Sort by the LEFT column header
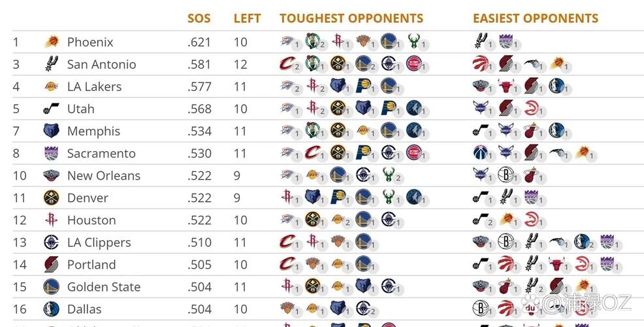This screenshot has height=327, width=644. (247, 18)
